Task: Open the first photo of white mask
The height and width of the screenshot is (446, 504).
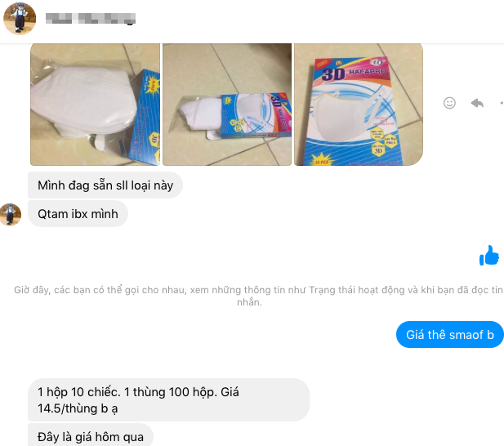Action: point(95,105)
